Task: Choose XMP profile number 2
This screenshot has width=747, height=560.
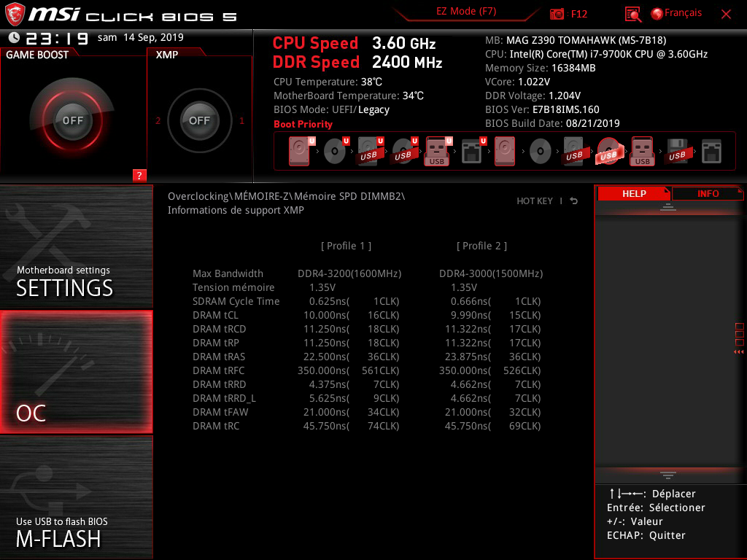Action: click(x=158, y=120)
